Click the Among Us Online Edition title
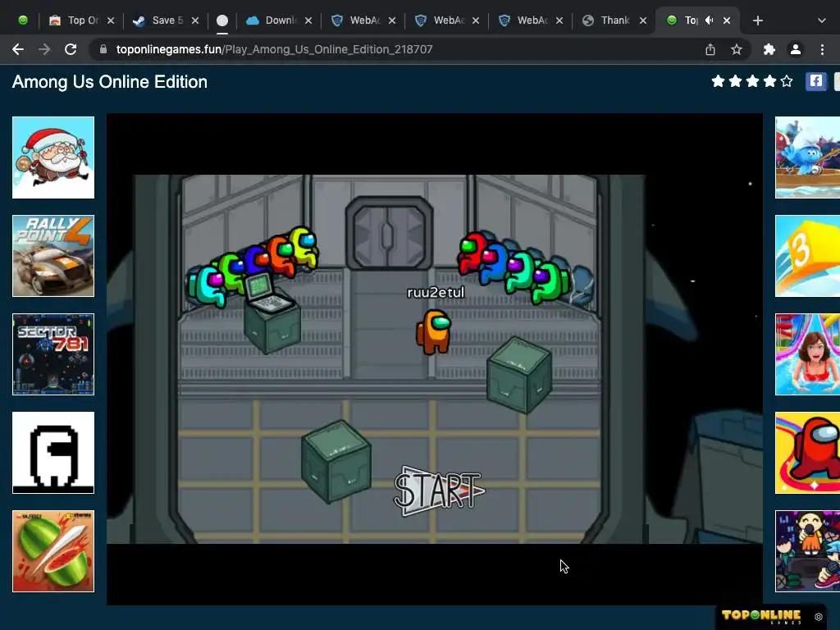This screenshot has width=840, height=630. click(x=110, y=82)
